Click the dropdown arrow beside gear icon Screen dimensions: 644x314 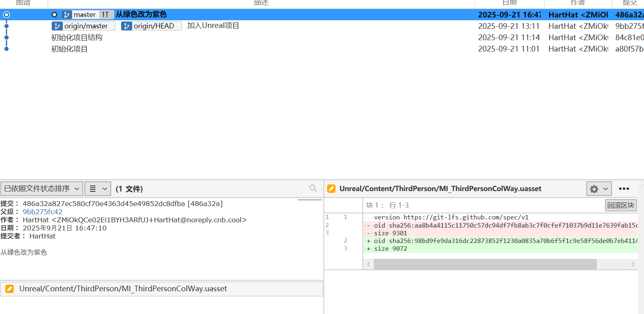[605, 189]
